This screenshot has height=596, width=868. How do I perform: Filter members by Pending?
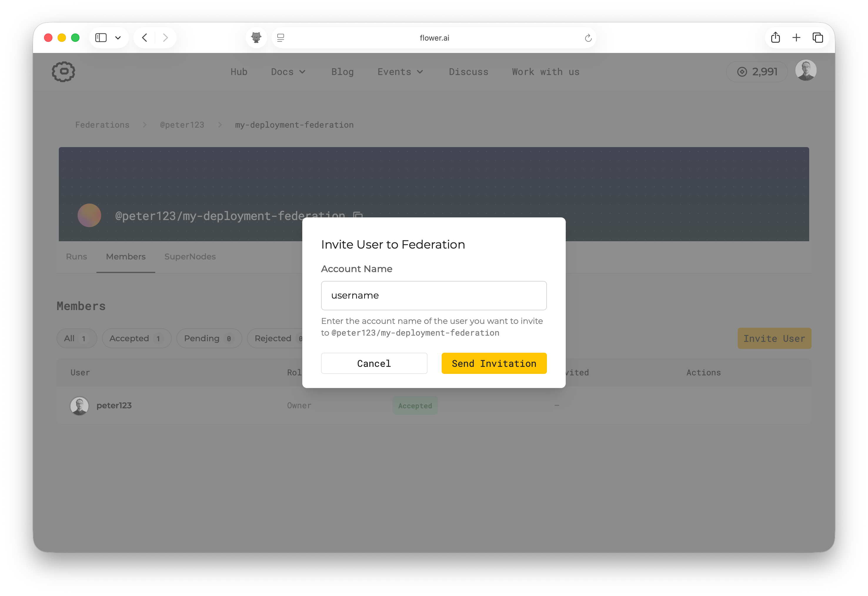[209, 339]
